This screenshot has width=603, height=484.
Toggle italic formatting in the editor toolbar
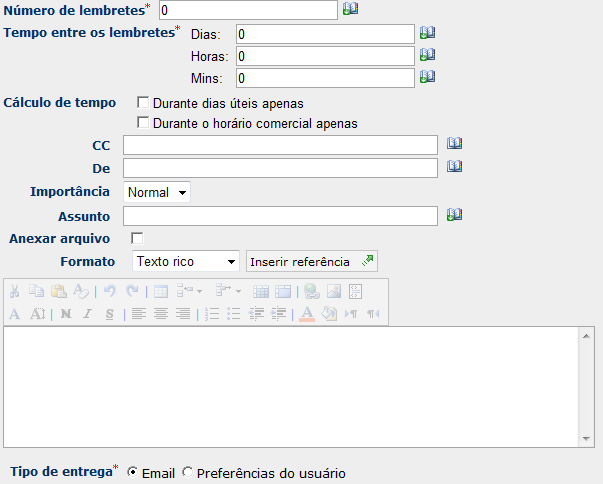click(x=87, y=313)
